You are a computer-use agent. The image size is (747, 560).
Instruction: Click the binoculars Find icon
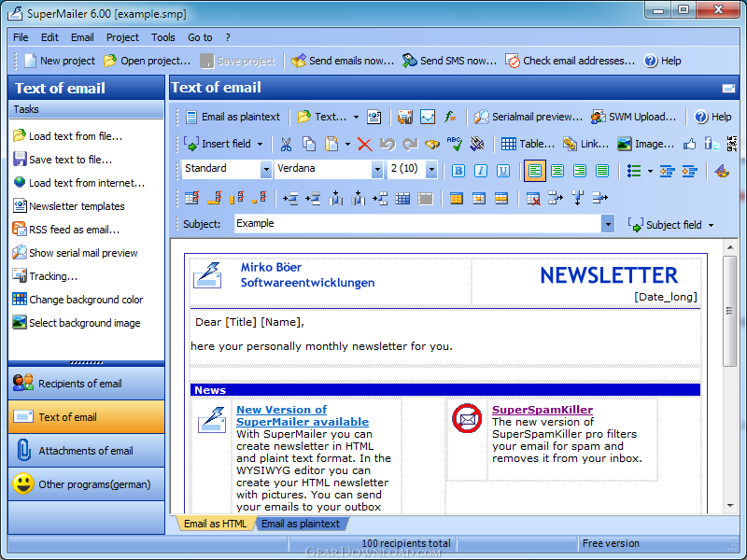(x=432, y=144)
